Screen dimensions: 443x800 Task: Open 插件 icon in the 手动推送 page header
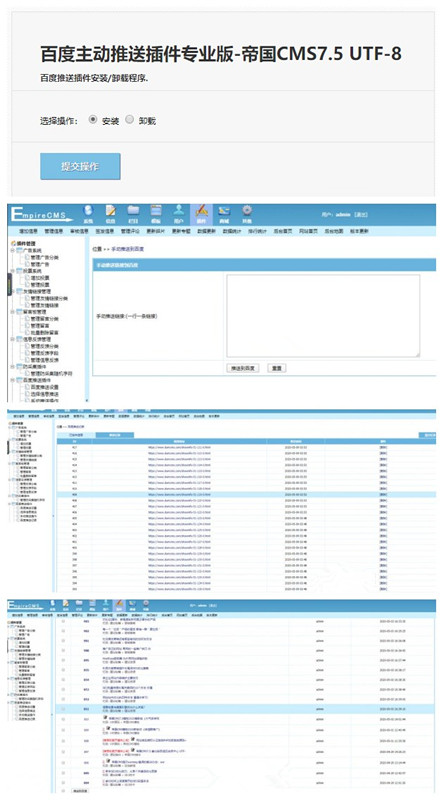click(201, 214)
